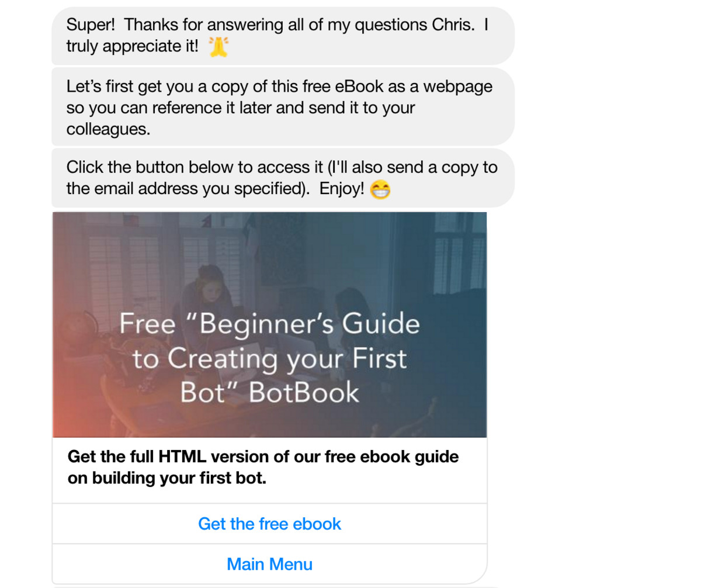Click the grinning face emoji

[x=381, y=189]
